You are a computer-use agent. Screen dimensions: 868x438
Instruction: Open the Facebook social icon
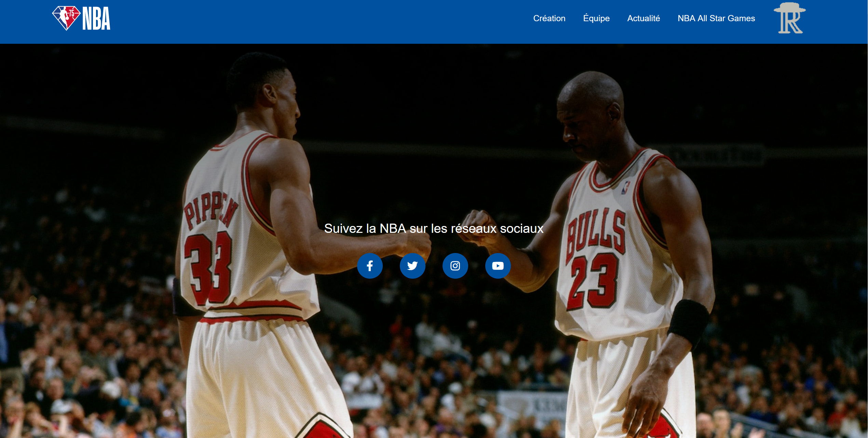370,266
